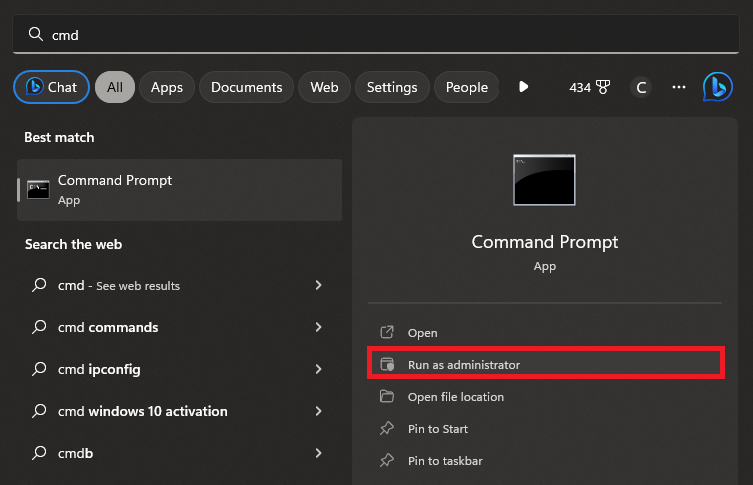Expand cmd windows 10 activation chevron
The width and height of the screenshot is (753, 485).
(318, 411)
